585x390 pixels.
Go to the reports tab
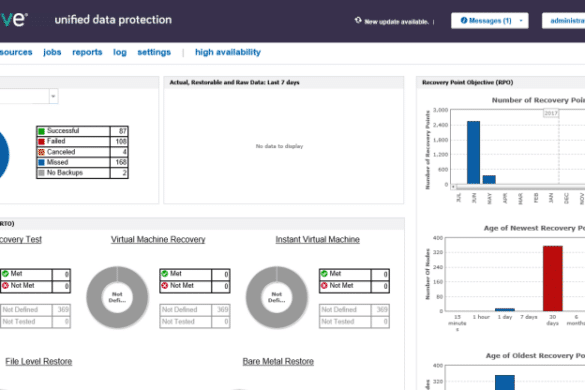coord(87,52)
